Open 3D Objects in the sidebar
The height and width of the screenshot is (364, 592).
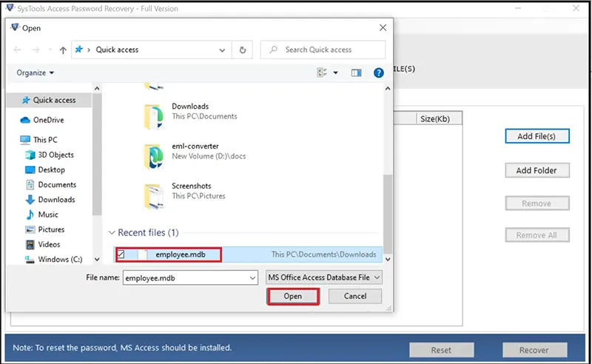(55, 155)
